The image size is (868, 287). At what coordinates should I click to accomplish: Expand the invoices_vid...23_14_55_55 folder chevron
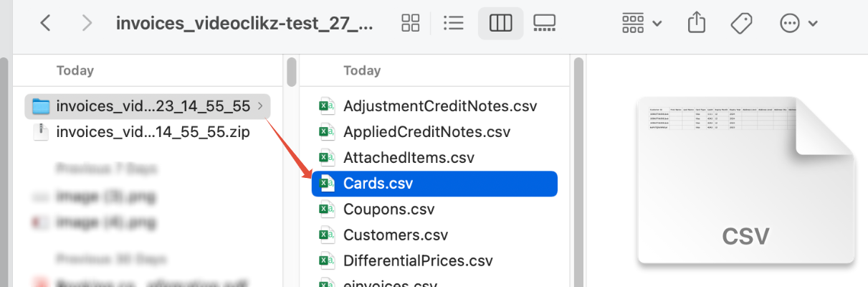point(259,107)
